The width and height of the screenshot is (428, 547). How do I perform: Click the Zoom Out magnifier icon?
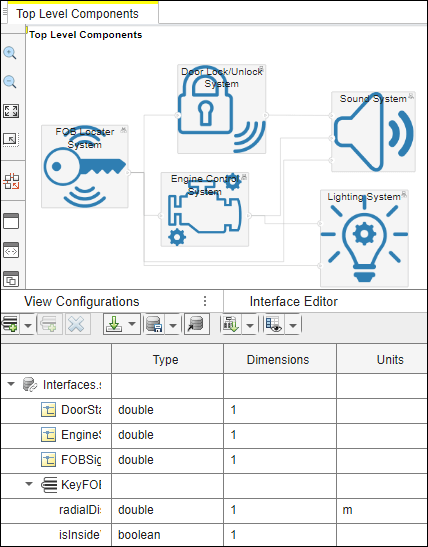pos(10,82)
